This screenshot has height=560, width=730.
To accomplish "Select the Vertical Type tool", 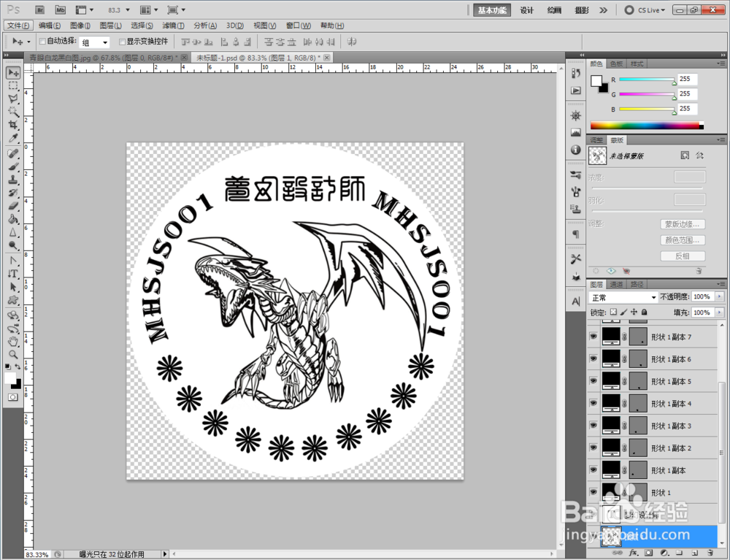I will pos(13,275).
